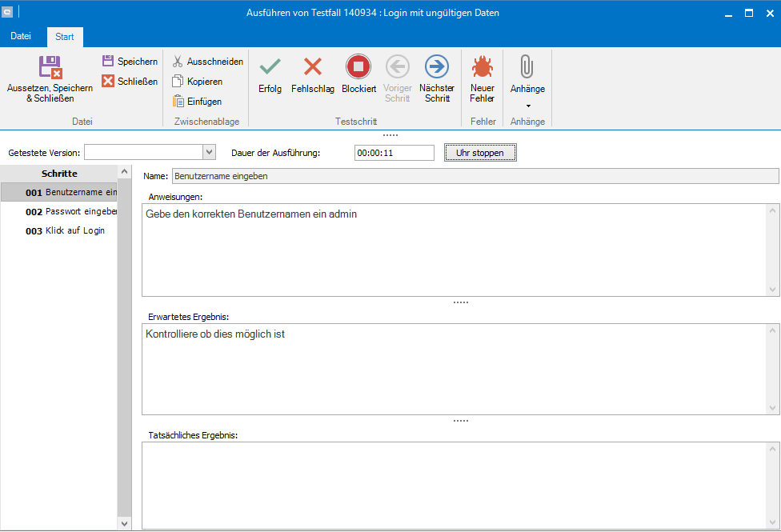Click the Schließen red X icon
This screenshot has width=781, height=532.
tap(108, 81)
